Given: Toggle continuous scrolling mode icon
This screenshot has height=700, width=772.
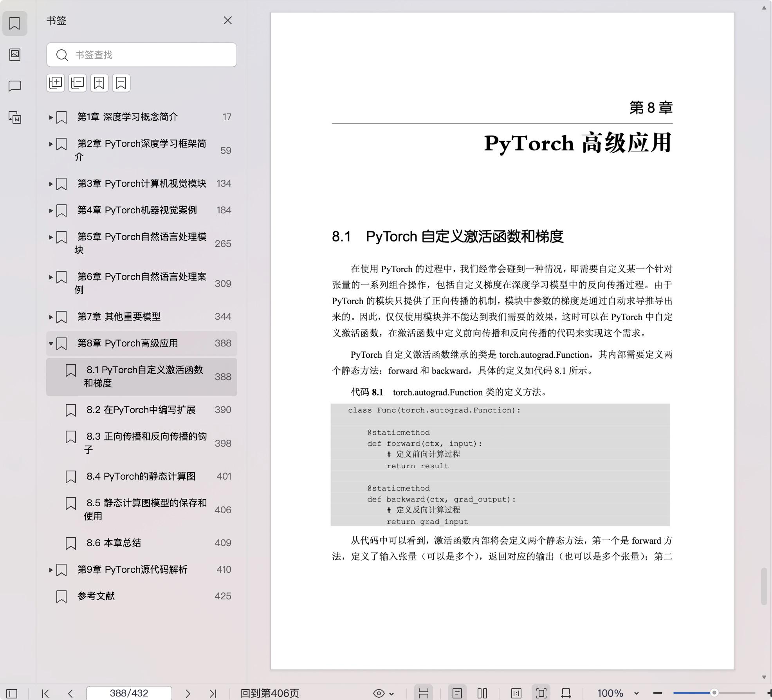Looking at the screenshot, I should pos(424,693).
